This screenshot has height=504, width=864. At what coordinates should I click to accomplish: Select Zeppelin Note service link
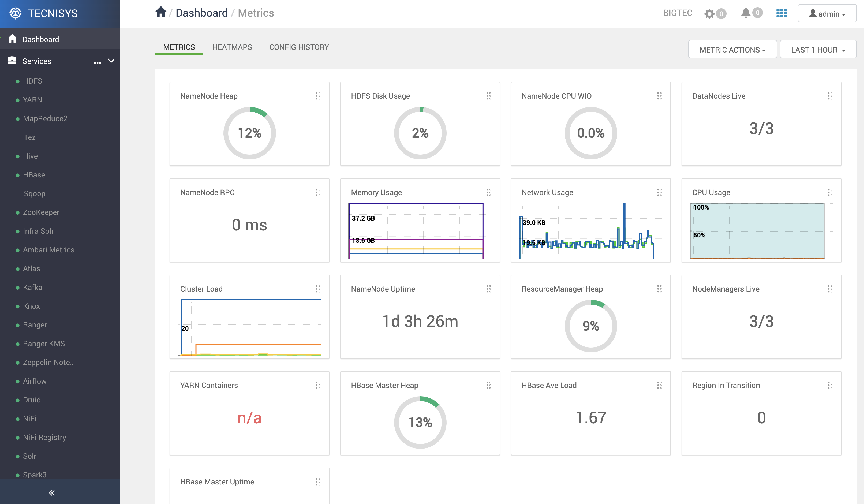(x=48, y=362)
